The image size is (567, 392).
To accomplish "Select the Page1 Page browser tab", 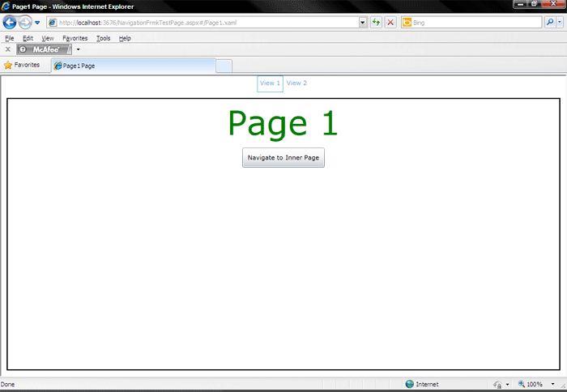I will click(x=134, y=66).
